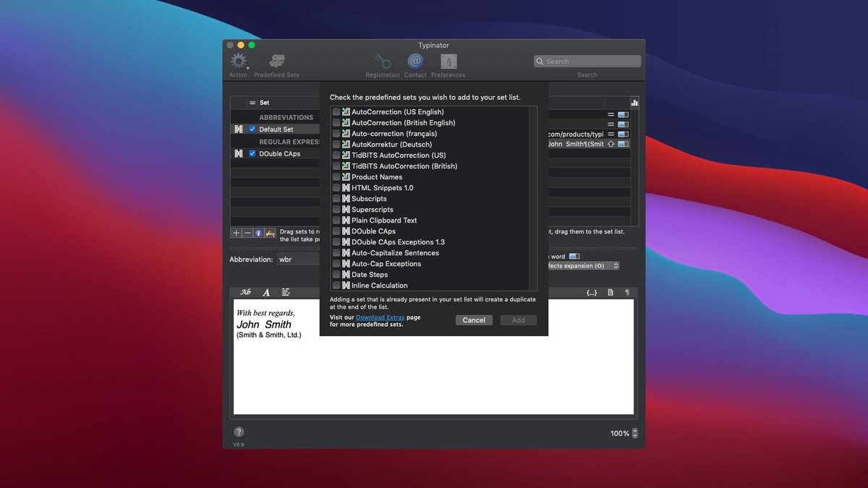868x488 pixels.
Task: Enable the HTML Snippets 1.0 checkbox
Action: click(336, 188)
